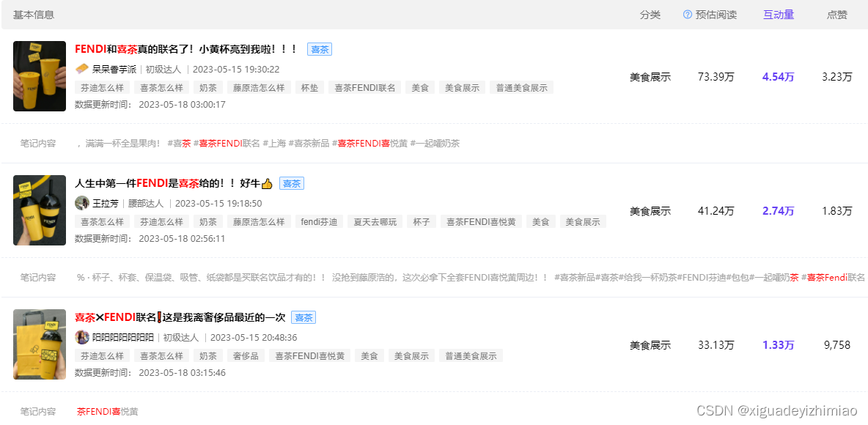
Task: Click update time 2023-05-18 02:56:11
Action: pyautogui.click(x=182, y=238)
